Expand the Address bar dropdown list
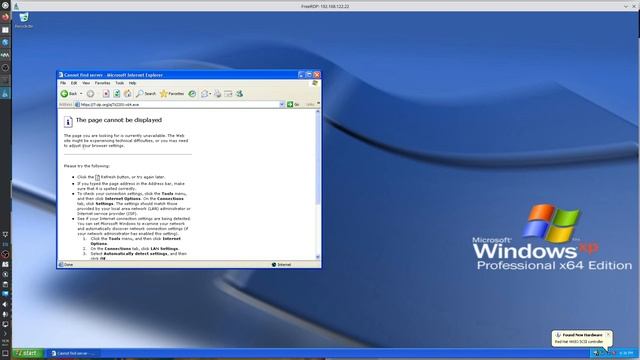 282,104
